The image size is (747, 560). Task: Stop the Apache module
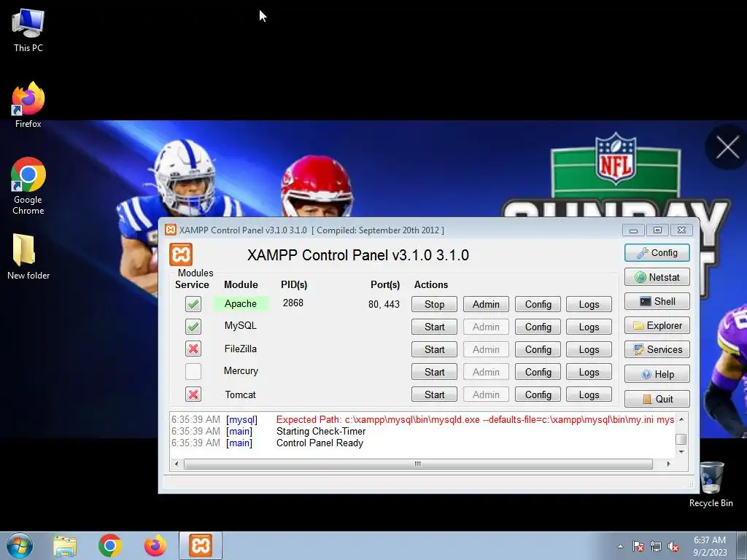point(434,304)
